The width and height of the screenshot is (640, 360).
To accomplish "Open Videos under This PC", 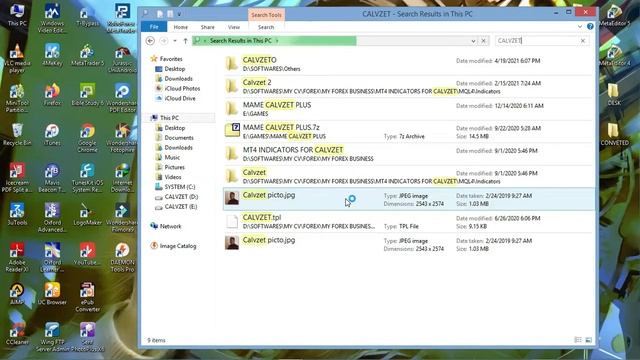I will coord(173,177).
